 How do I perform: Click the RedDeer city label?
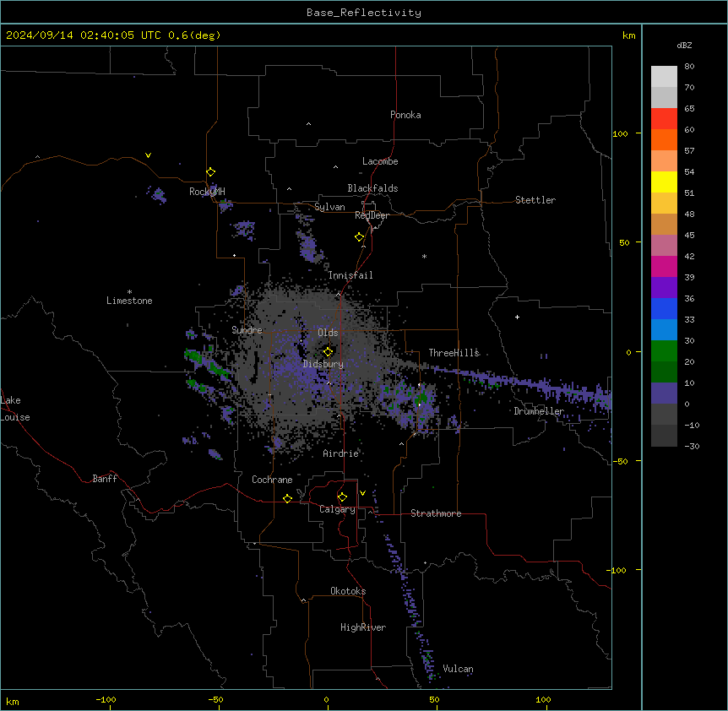click(372, 215)
